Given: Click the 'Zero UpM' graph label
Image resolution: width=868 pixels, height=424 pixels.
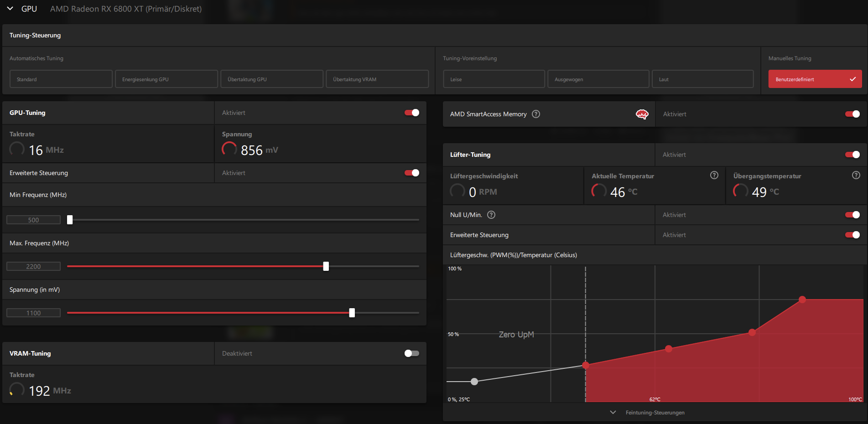Looking at the screenshot, I should (516, 334).
